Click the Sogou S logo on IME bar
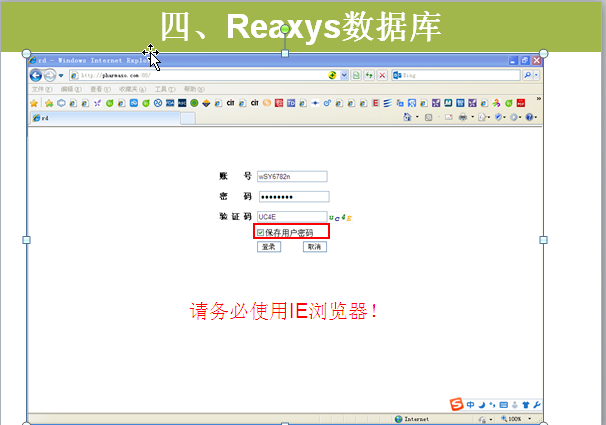 [x=456, y=405]
